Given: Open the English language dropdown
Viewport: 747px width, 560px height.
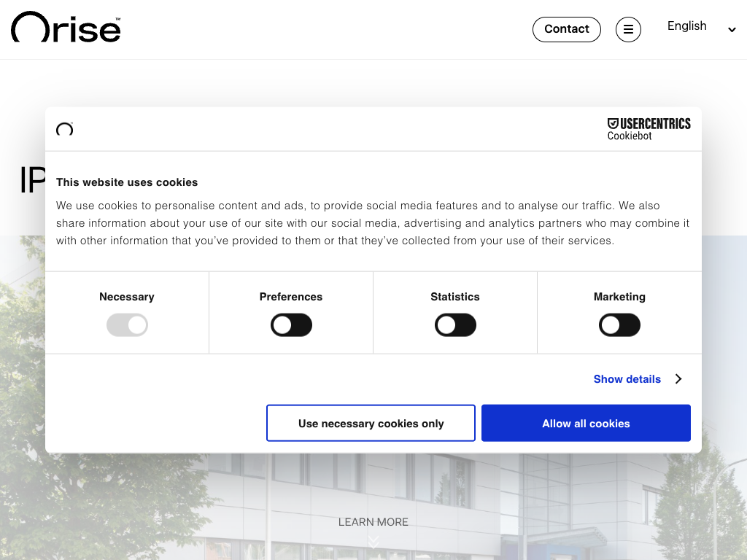Looking at the screenshot, I should click(x=700, y=28).
